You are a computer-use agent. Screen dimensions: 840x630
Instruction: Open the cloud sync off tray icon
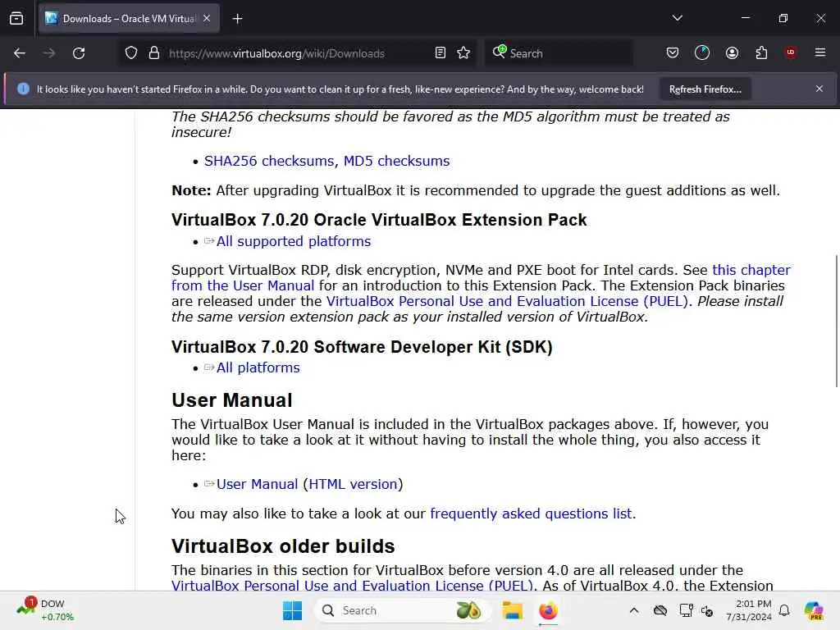coord(660,610)
